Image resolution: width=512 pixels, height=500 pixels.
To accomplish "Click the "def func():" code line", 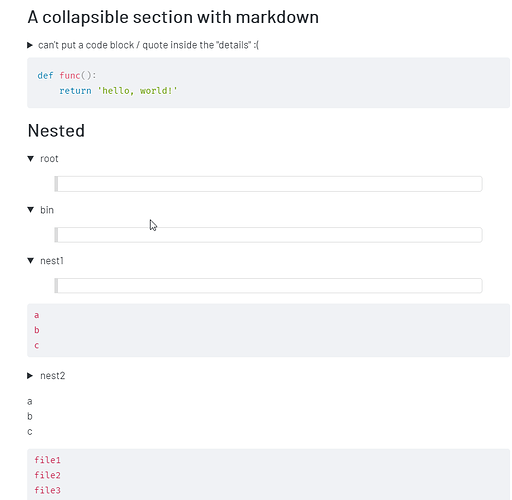I will (x=67, y=76).
